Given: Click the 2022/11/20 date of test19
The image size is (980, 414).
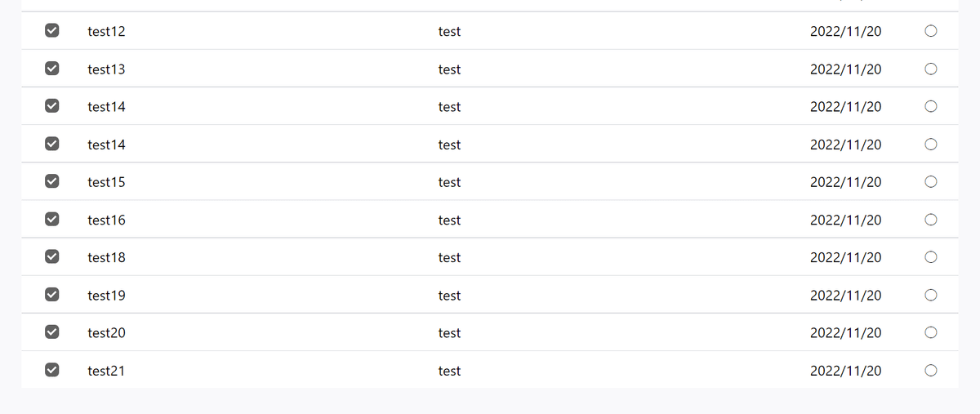Looking at the screenshot, I should [x=845, y=295].
